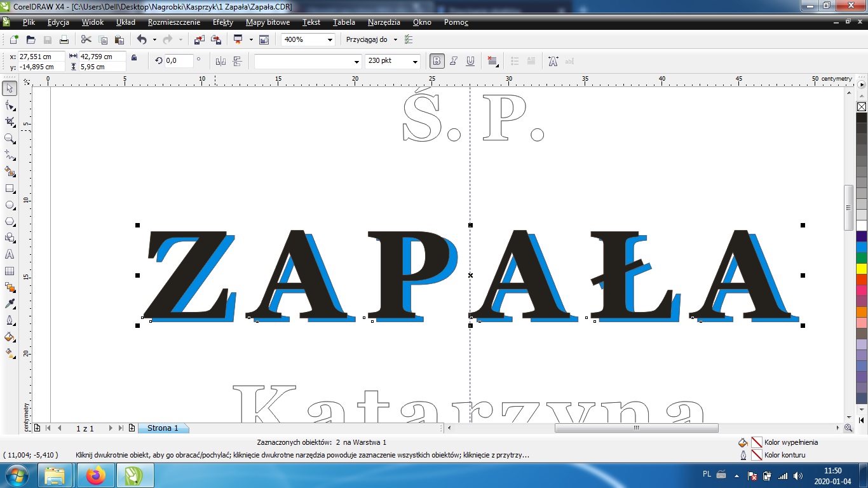Screen dimensions: 868x488
Task: Click the Import icon in toolbar
Action: point(200,39)
